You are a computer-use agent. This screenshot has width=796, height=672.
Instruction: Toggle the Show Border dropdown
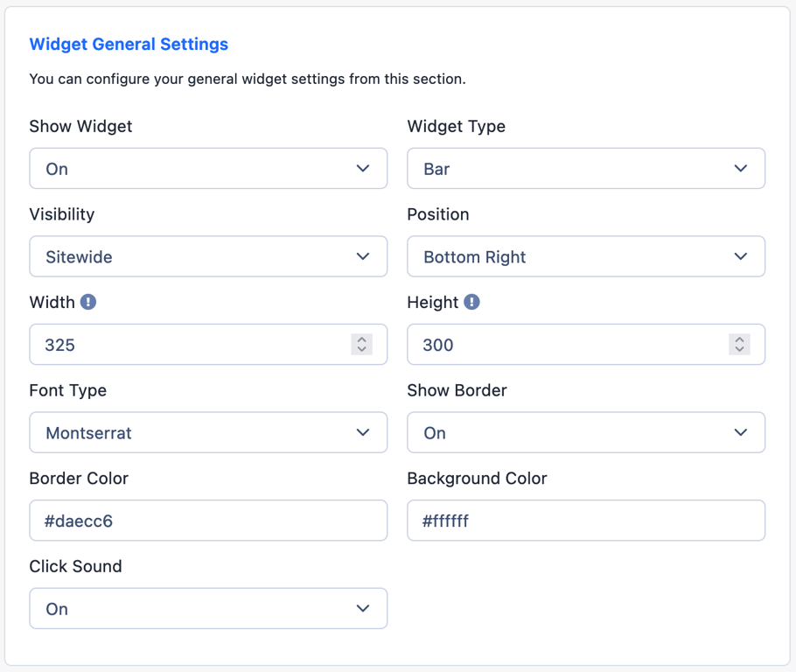coord(586,433)
